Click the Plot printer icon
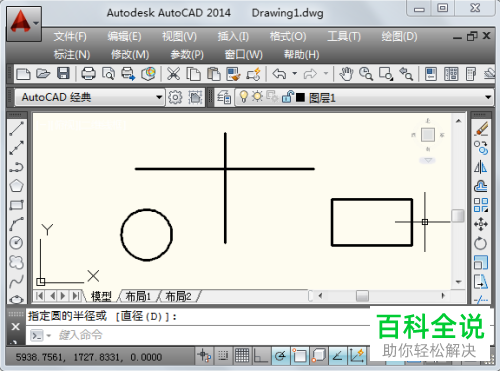The width and height of the screenshot is (500, 371). [88, 74]
